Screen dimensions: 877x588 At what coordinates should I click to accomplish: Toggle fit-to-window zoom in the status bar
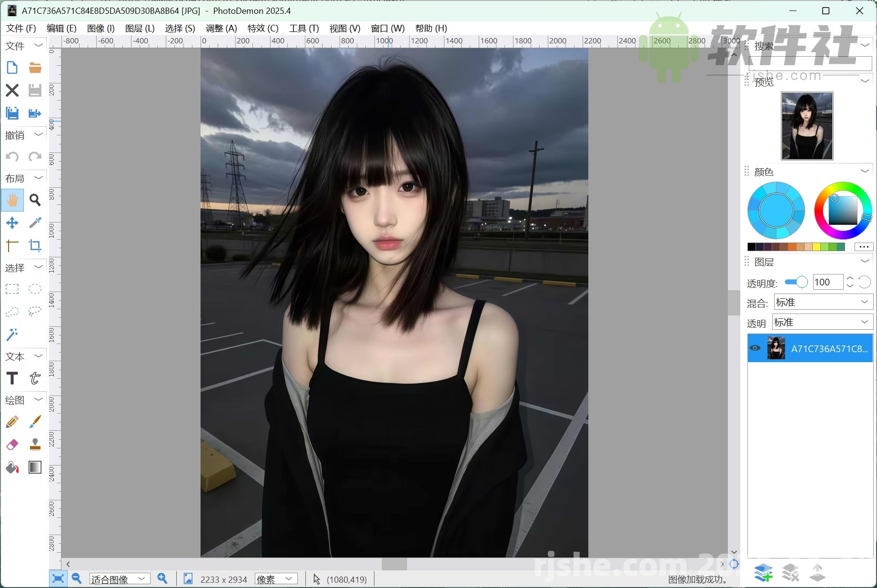(57, 579)
